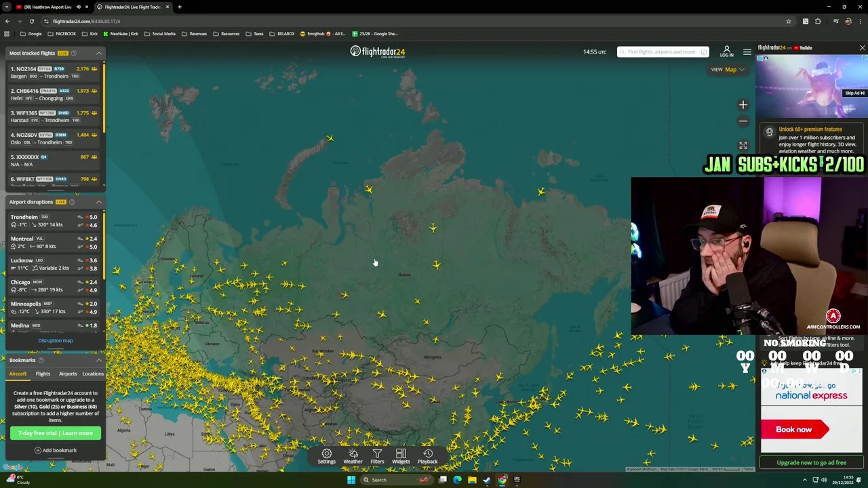Open the Social Media bookmarks folder
868x488 pixels.
pyautogui.click(x=160, y=34)
